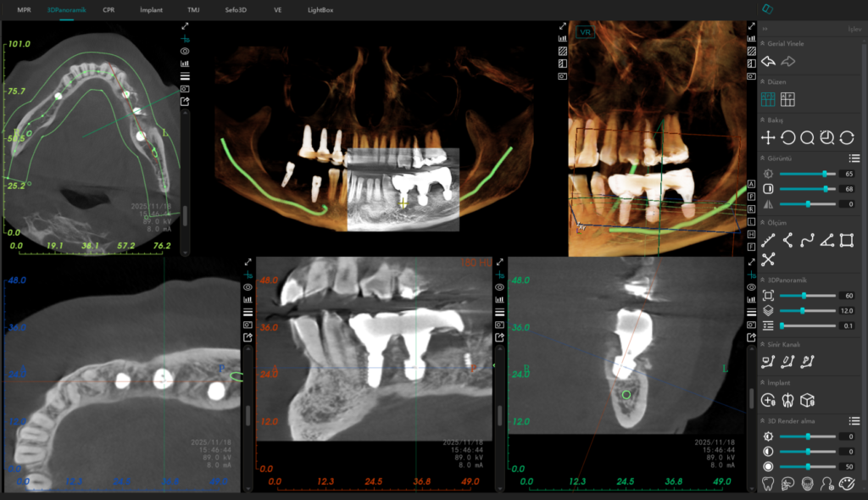
Task: Choose the angle measurement tool in Ölçüm
Action: coord(826,241)
